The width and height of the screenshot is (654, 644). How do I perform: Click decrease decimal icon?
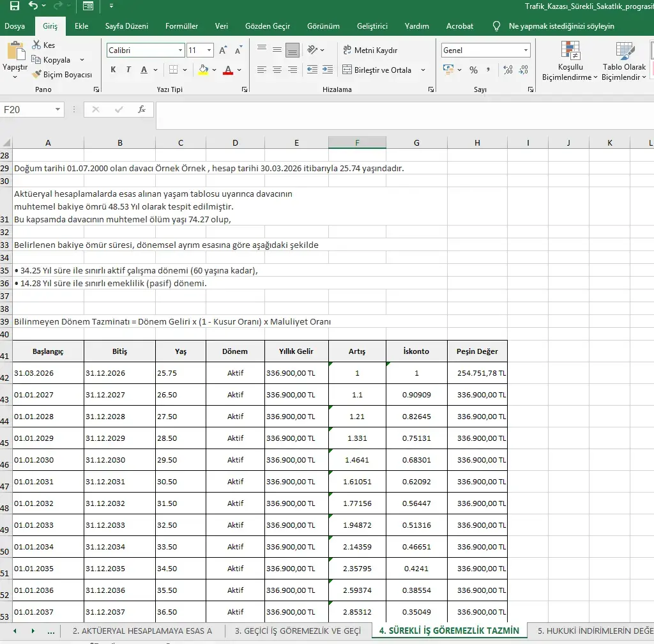(524, 70)
